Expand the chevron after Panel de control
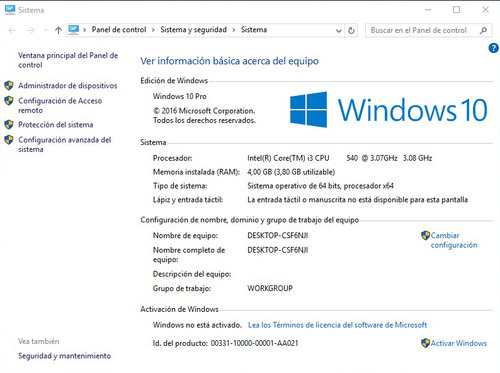Screen dimensions: 500x373 (153, 30)
